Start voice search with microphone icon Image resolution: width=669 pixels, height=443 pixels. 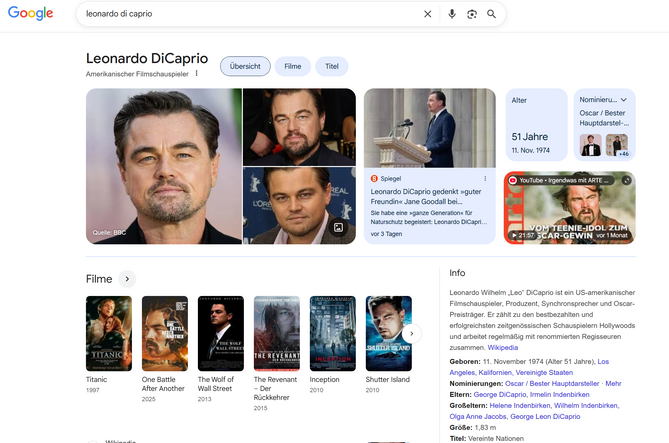[x=452, y=14]
